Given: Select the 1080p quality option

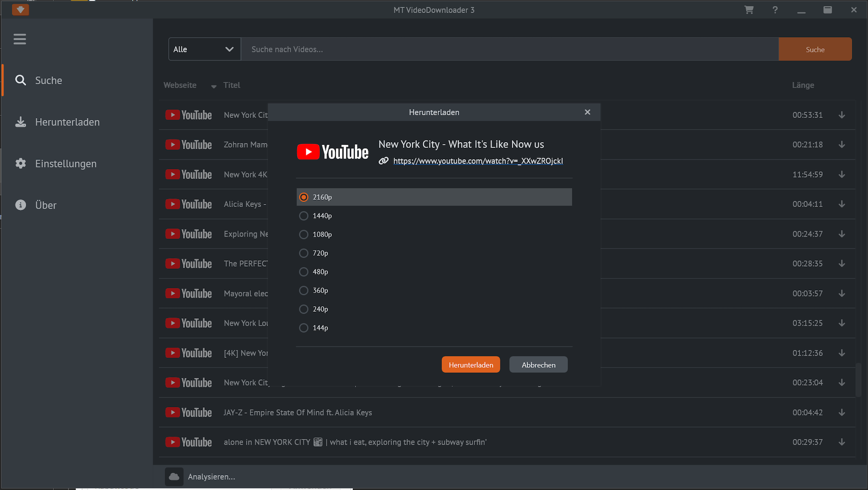Looking at the screenshot, I should tap(304, 235).
